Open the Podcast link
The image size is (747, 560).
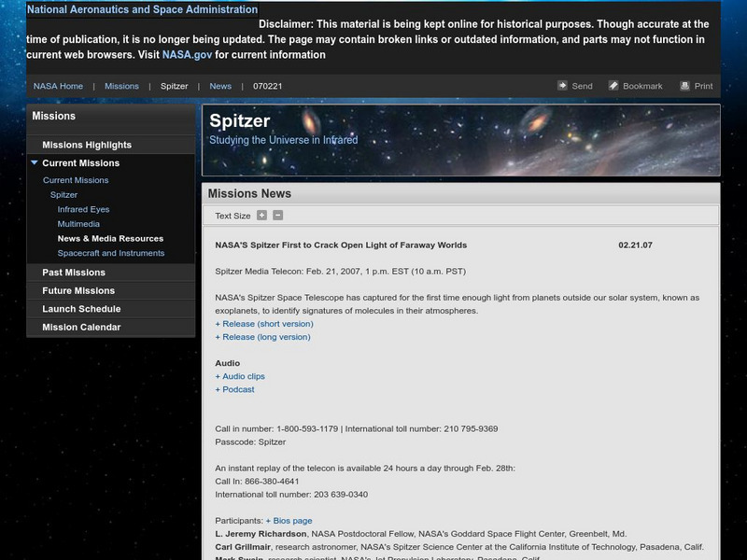234,389
